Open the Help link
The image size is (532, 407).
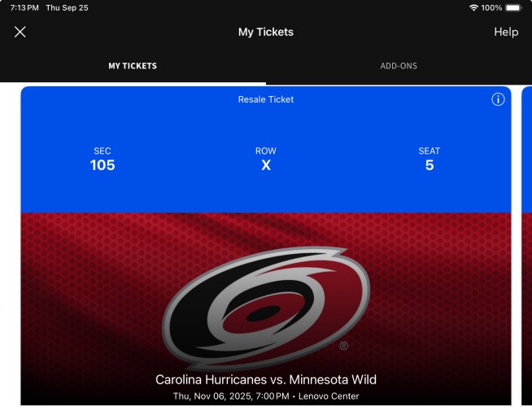click(x=506, y=32)
